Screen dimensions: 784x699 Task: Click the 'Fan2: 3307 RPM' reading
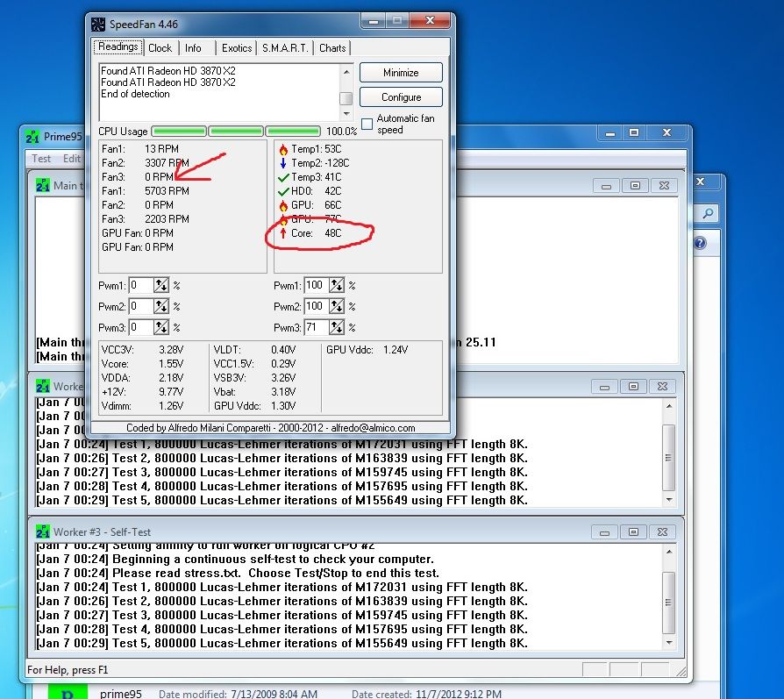tap(145, 163)
